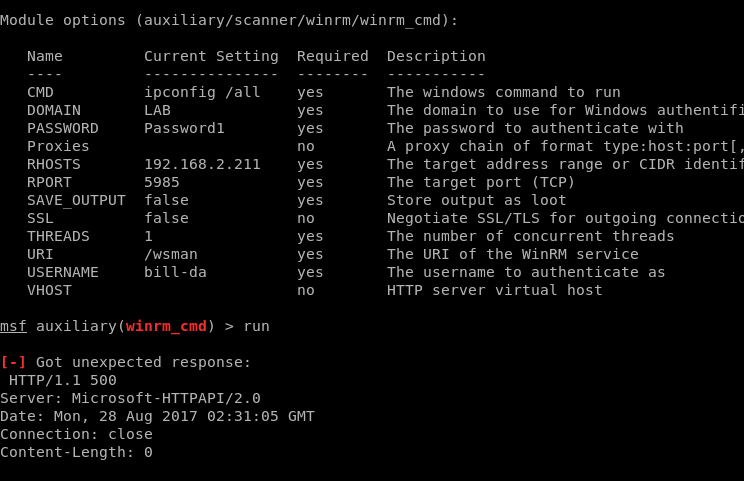
Task: Click the /wsman URI value
Action: point(171,255)
